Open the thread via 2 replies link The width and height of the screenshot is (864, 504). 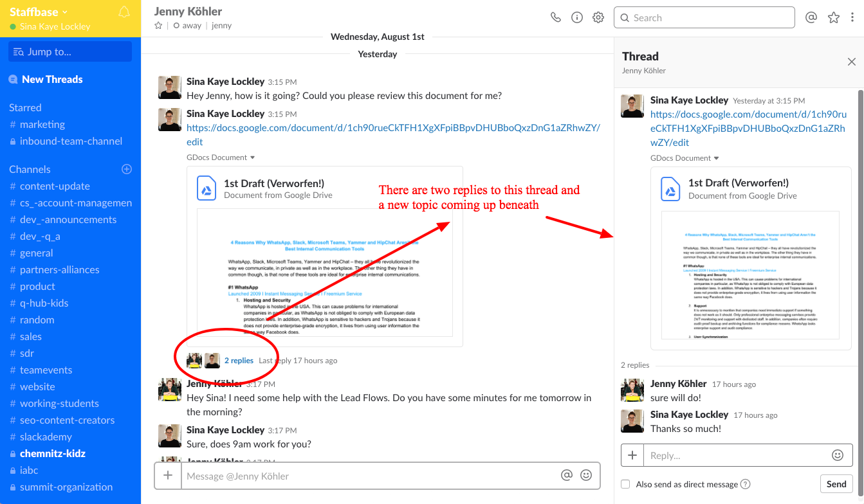click(239, 360)
